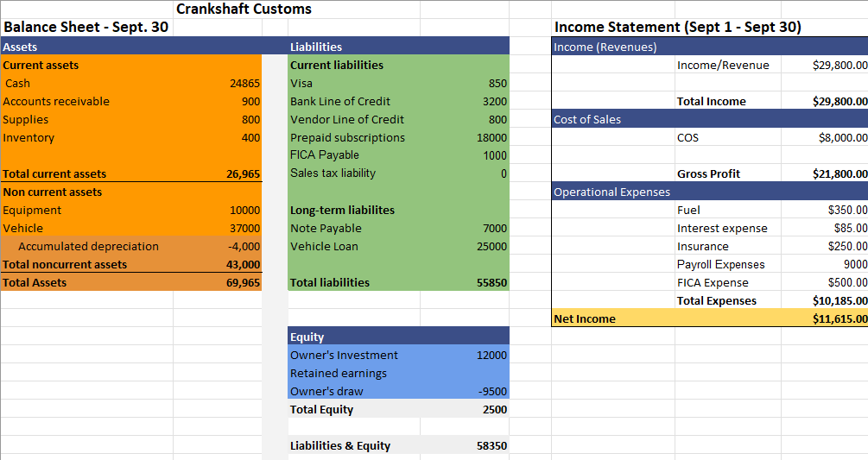
Task: Click the Bank Line of Credit value 3200
Action: point(495,102)
